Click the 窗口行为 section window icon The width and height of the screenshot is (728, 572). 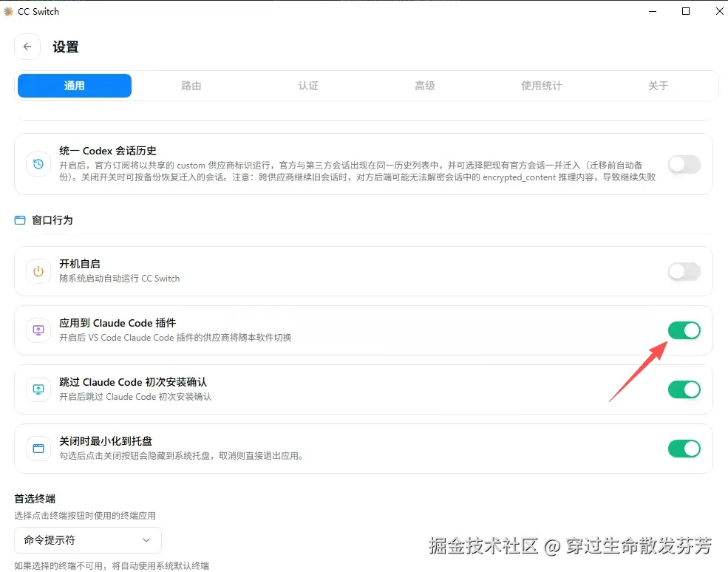pos(20,220)
